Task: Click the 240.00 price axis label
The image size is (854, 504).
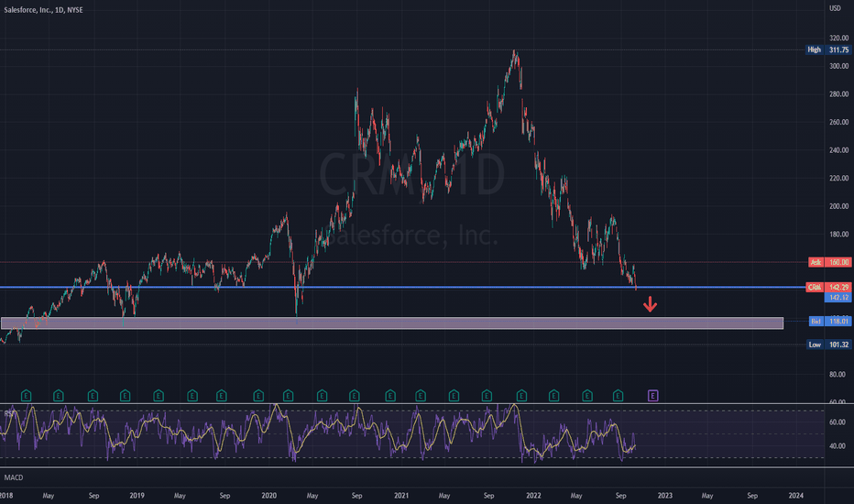Action: click(x=838, y=150)
